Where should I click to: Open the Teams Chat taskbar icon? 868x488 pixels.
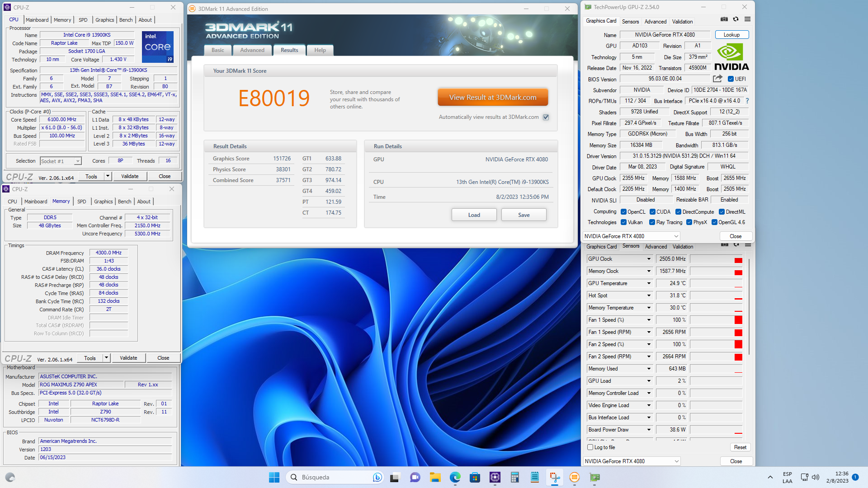415,477
